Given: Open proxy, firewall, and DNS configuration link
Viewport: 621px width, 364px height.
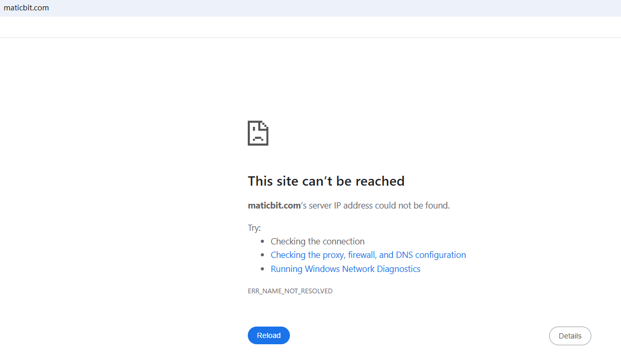Looking at the screenshot, I should (x=368, y=255).
